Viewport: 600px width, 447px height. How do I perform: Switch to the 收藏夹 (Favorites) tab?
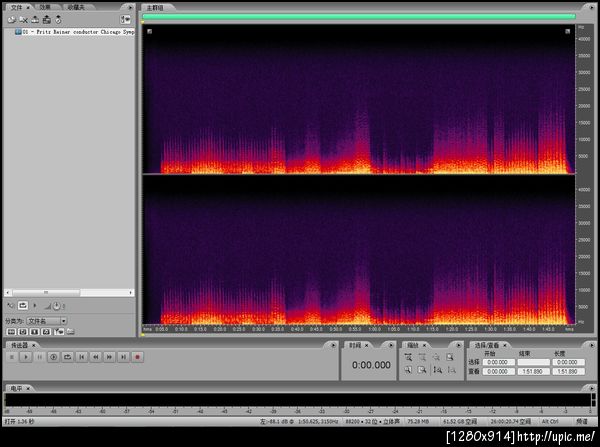coord(75,7)
